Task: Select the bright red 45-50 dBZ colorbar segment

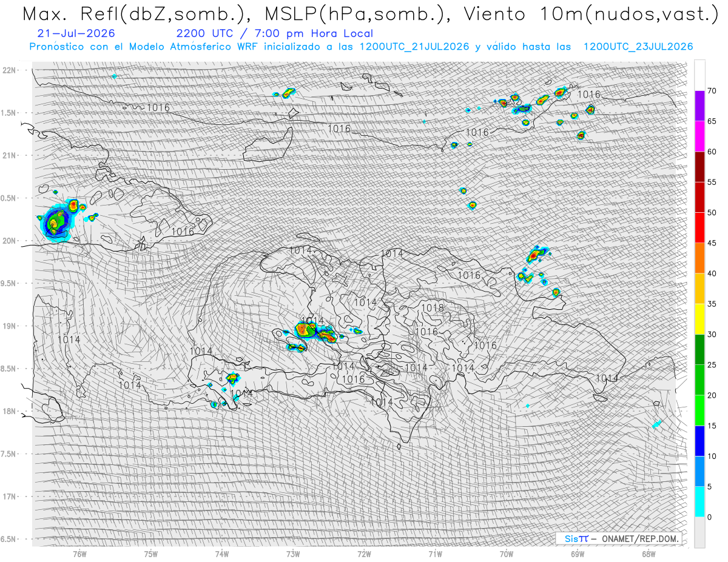Action: (699, 228)
